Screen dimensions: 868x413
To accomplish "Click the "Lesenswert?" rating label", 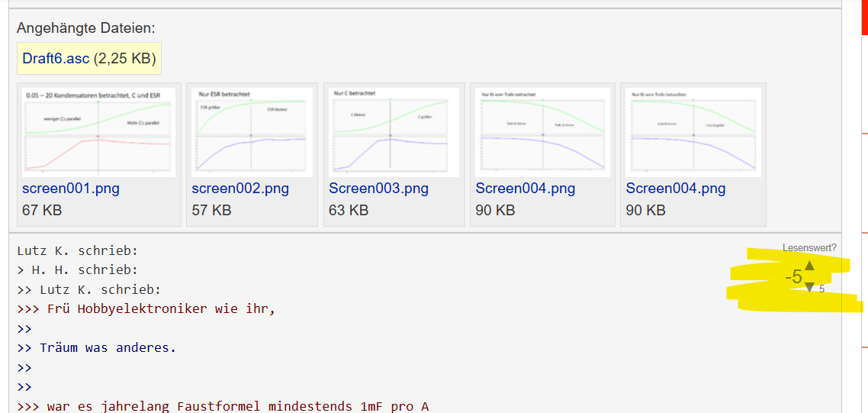I will (x=809, y=248).
